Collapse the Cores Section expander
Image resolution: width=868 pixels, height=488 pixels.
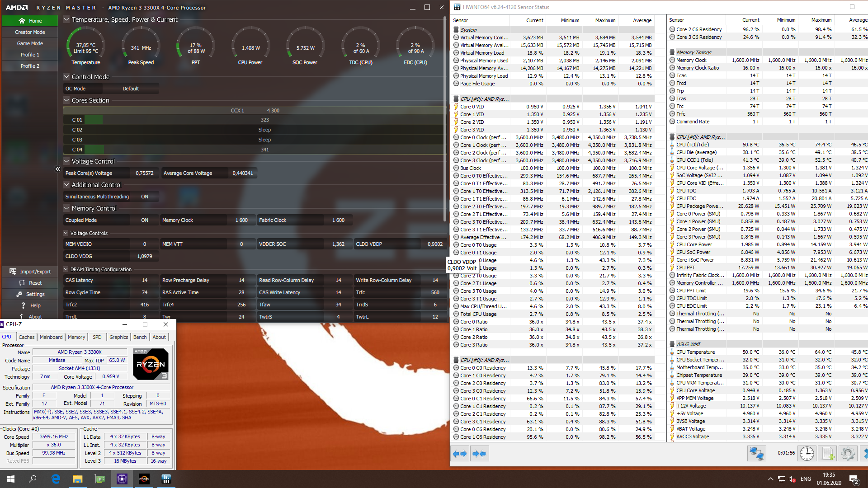coord(66,100)
